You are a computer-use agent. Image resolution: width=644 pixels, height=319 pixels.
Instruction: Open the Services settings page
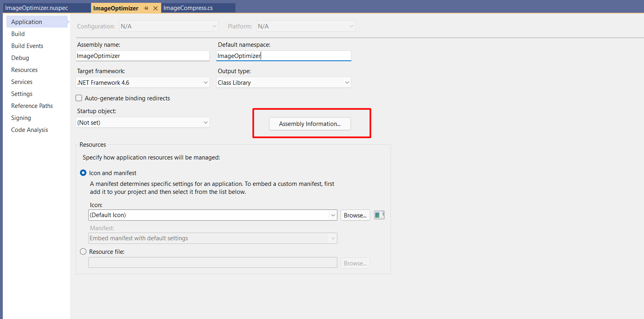point(22,82)
